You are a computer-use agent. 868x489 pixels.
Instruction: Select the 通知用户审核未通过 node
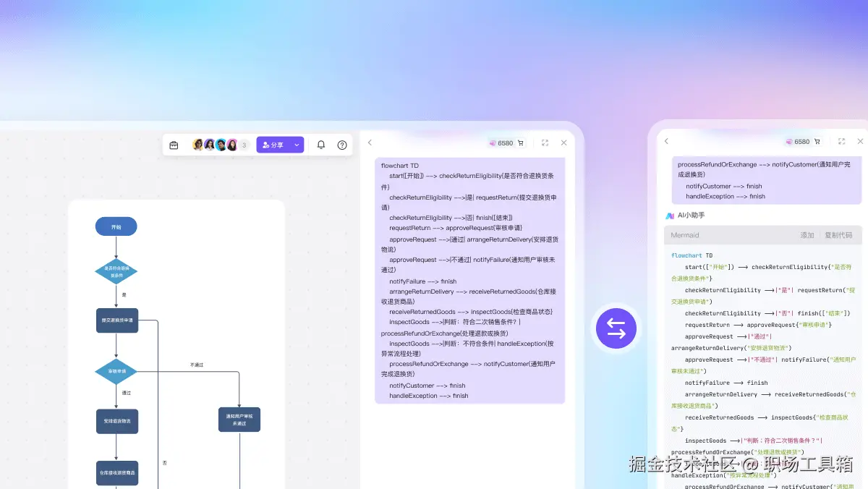239,420
